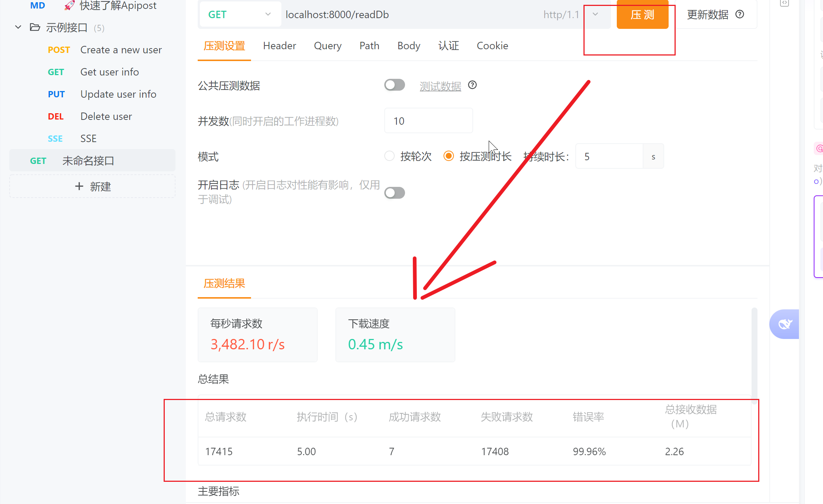Open the Cookie tab

click(x=492, y=46)
